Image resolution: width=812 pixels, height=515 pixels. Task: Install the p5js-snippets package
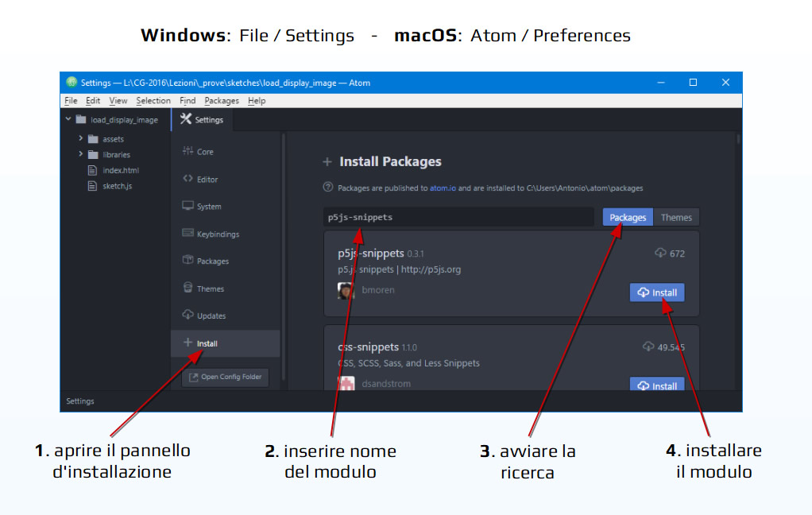coord(657,292)
